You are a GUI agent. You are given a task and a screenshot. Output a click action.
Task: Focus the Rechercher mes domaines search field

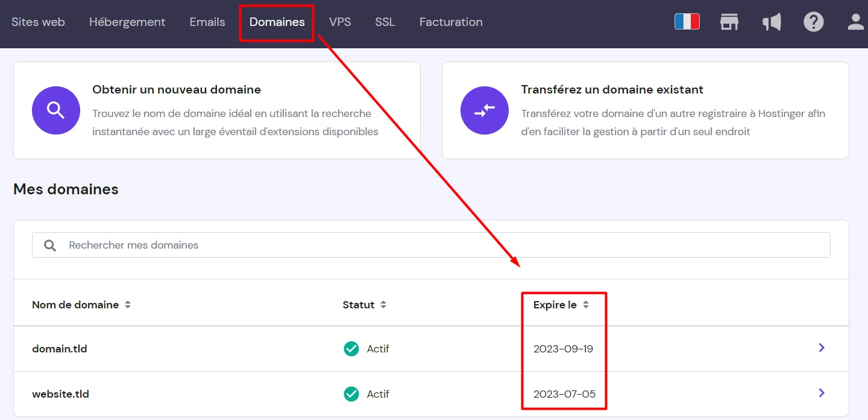[x=431, y=245]
